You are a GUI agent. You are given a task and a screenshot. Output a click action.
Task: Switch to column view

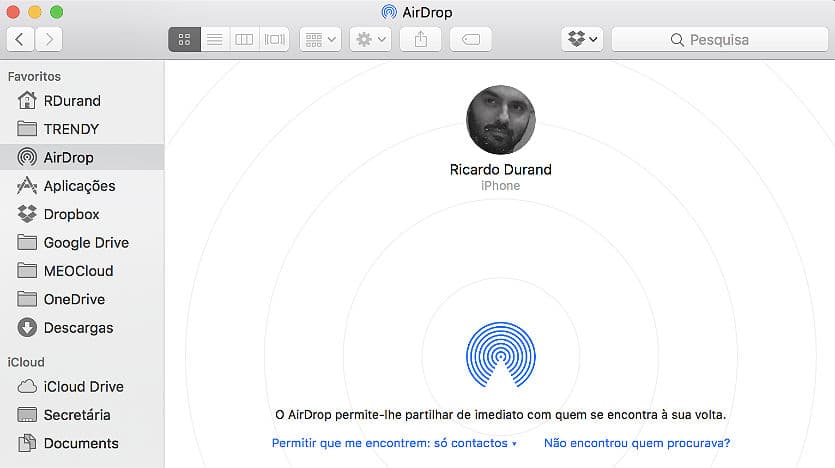tap(244, 39)
